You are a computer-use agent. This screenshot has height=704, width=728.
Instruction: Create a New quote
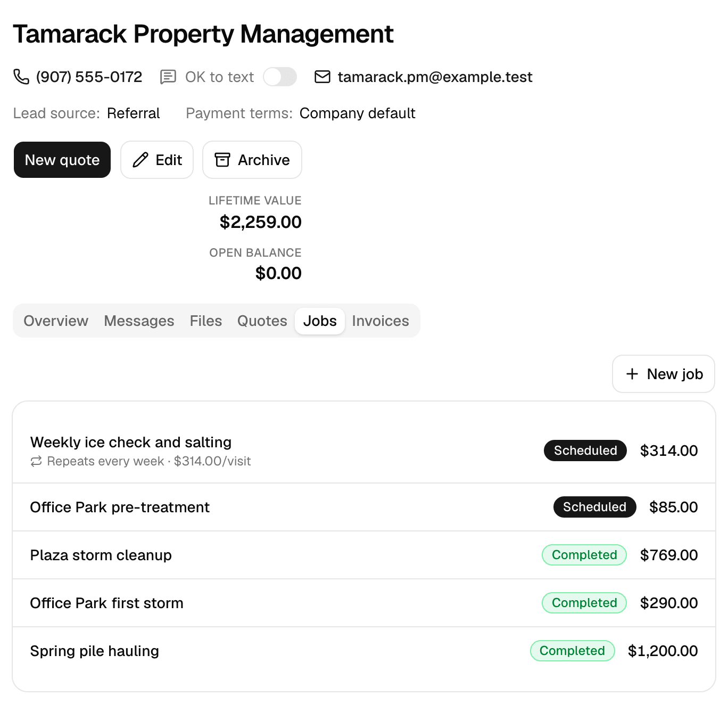[x=62, y=160]
